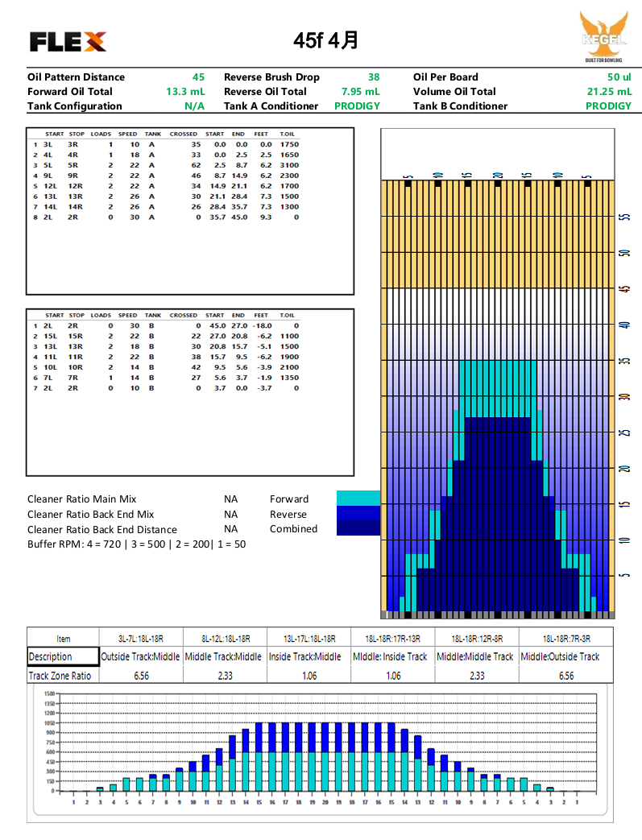642x840 pixels.
Task: Click the Outside Track:Middle description cell
Action: click(x=140, y=656)
